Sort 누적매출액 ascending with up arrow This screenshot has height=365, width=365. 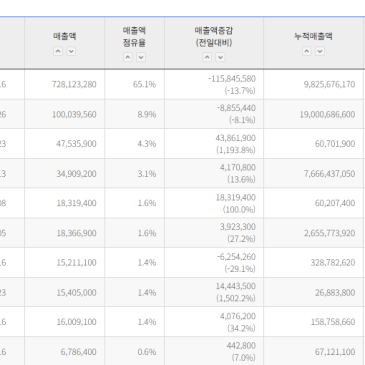pos(307,51)
